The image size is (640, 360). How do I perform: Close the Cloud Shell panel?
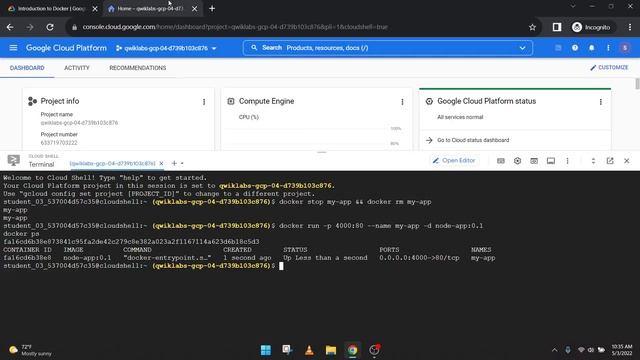point(627,161)
